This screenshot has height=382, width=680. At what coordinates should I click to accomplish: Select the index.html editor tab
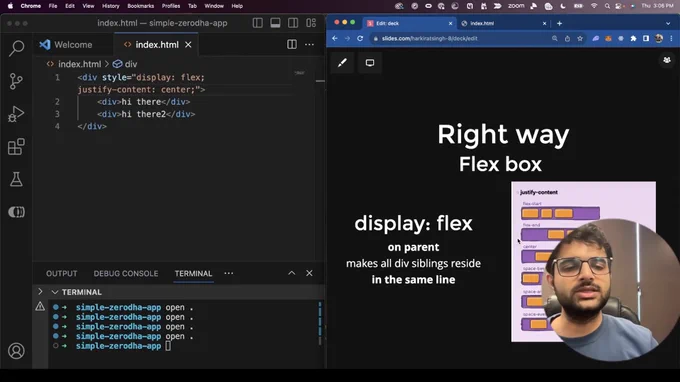(157, 45)
